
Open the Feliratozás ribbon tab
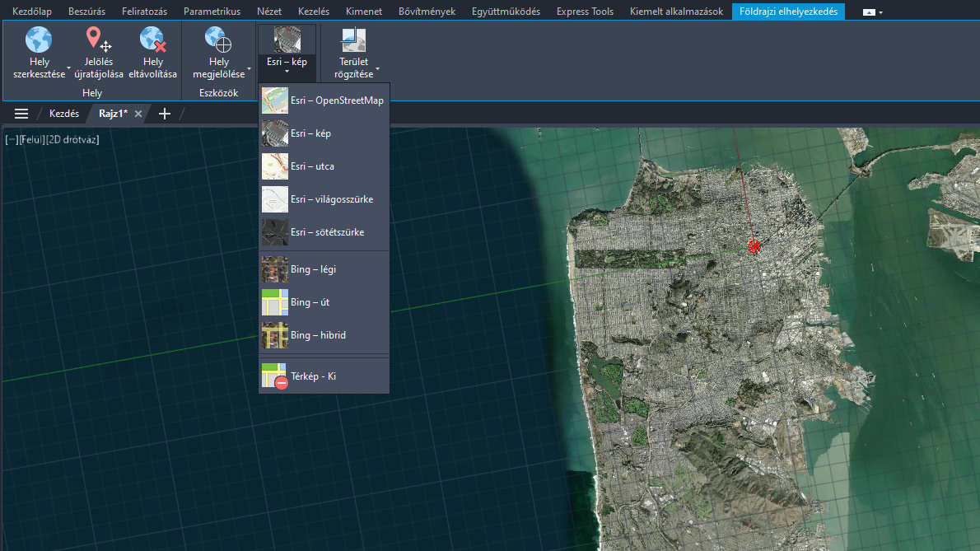coord(144,12)
